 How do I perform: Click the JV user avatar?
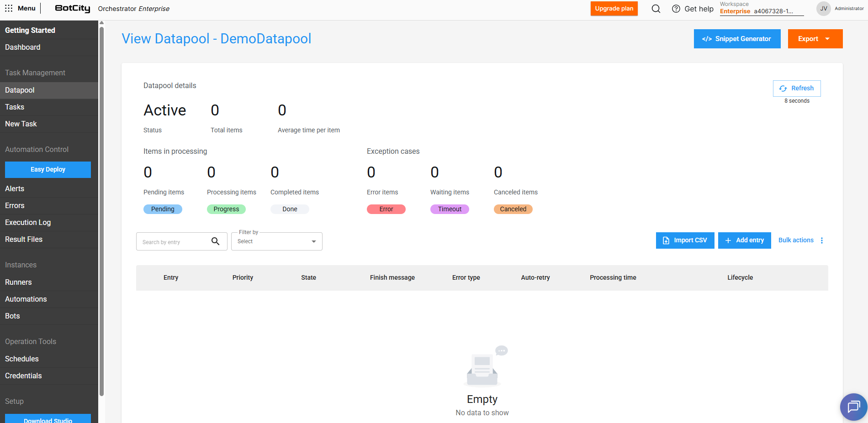click(x=823, y=9)
